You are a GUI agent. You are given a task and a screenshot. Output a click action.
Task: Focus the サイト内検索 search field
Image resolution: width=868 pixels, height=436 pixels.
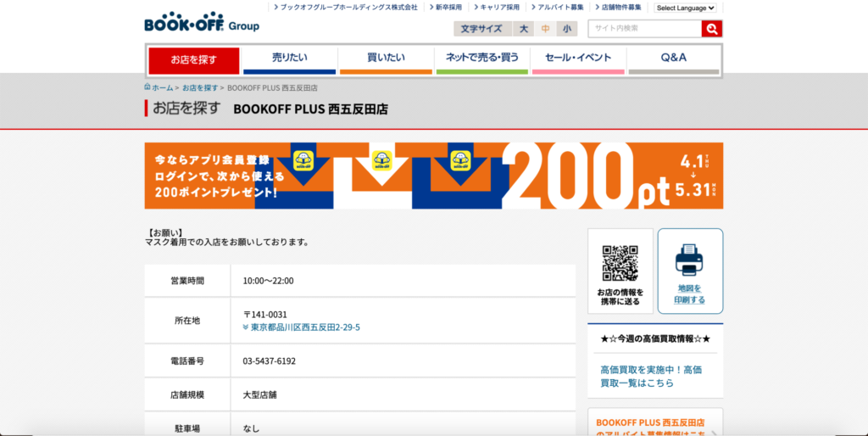pyautogui.click(x=645, y=29)
